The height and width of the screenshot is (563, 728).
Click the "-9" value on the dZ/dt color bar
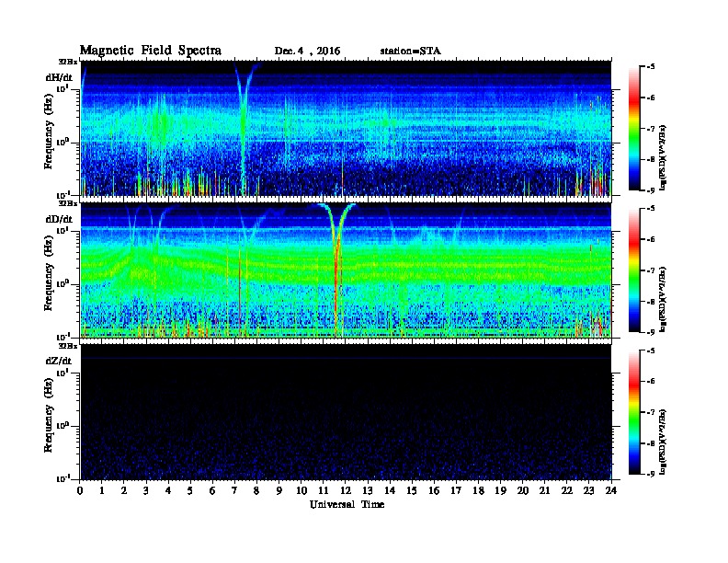tap(650, 474)
